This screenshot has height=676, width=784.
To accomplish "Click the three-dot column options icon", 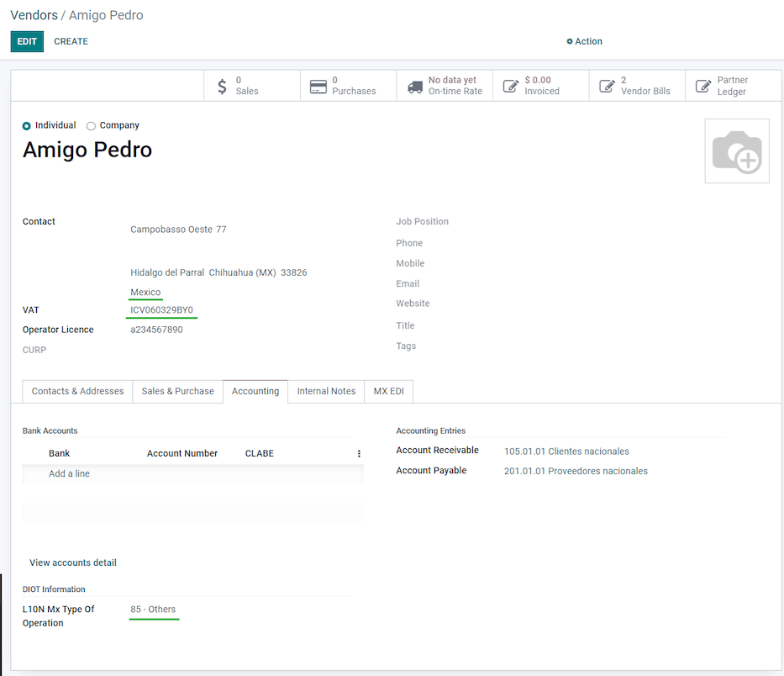I will tap(359, 453).
